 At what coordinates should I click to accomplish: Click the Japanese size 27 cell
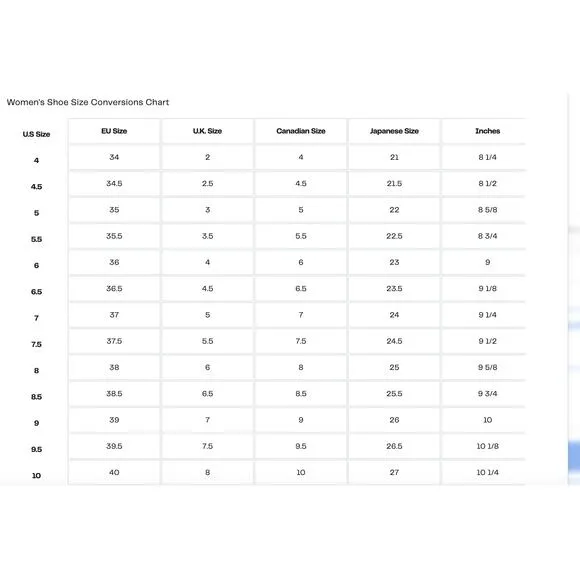394,472
